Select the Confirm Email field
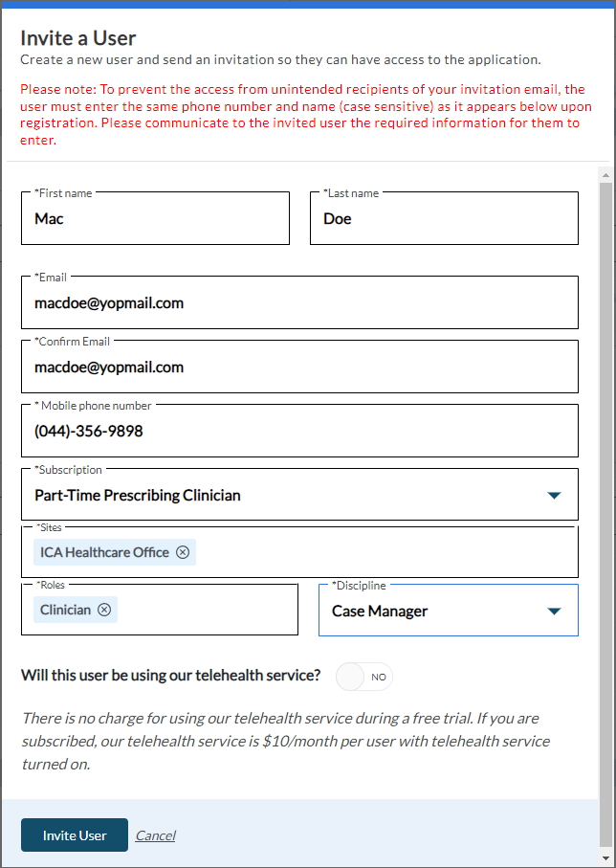The height and width of the screenshot is (868, 616). tap(299, 367)
